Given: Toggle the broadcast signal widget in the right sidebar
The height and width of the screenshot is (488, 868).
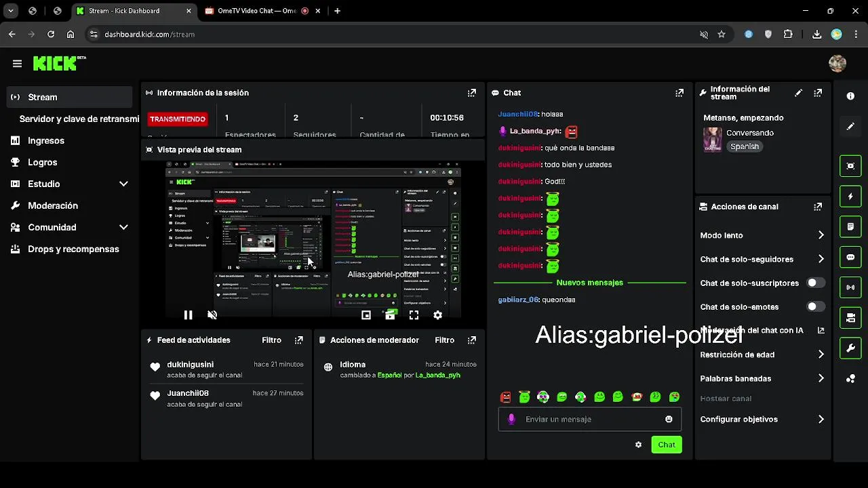Looking at the screenshot, I should (850, 287).
